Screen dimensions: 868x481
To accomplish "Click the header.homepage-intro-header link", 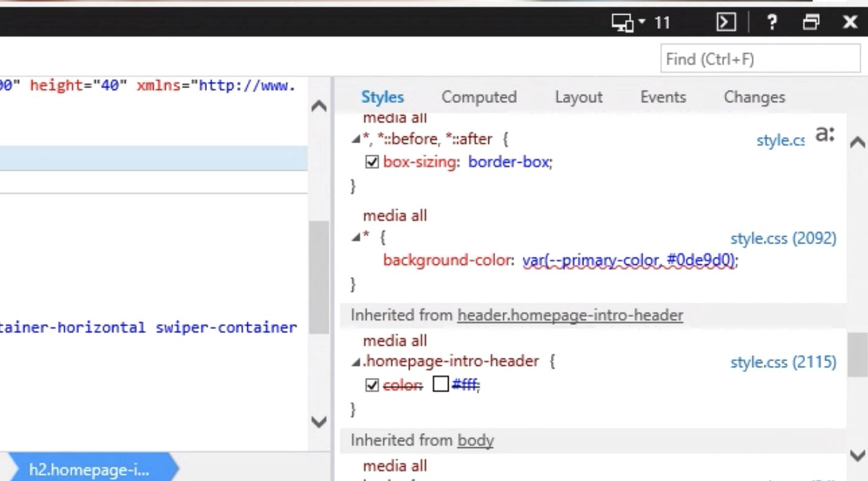I will (570, 315).
